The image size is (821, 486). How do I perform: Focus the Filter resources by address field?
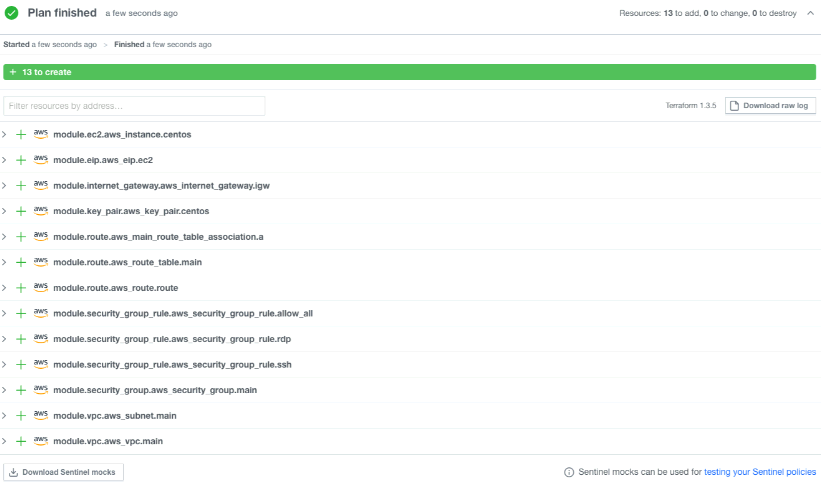point(134,106)
